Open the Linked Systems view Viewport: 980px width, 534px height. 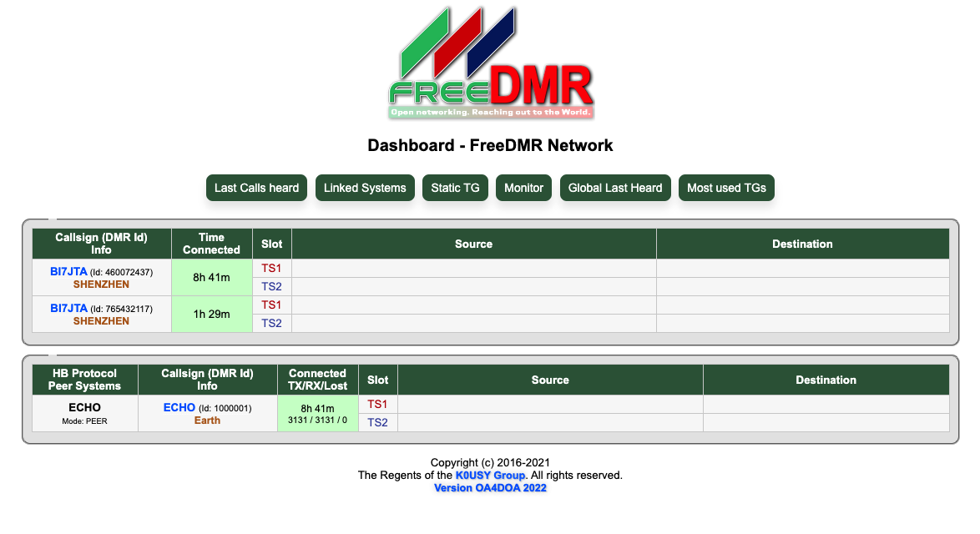[365, 188]
